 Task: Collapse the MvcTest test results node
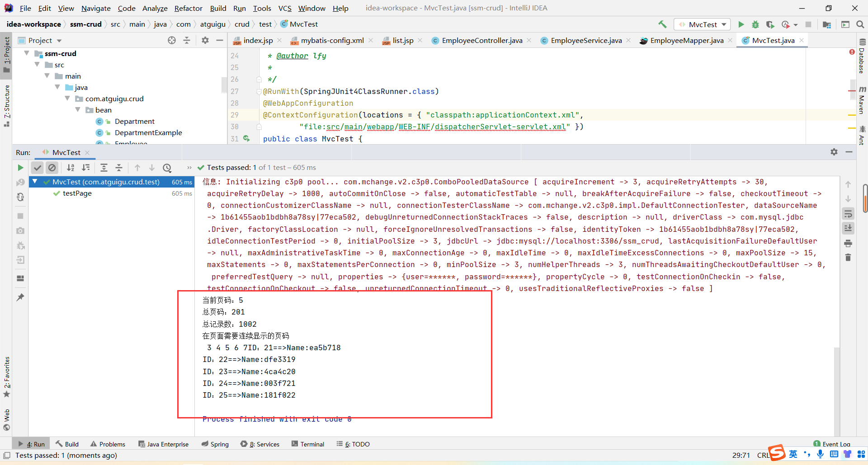pyautogui.click(x=35, y=182)
